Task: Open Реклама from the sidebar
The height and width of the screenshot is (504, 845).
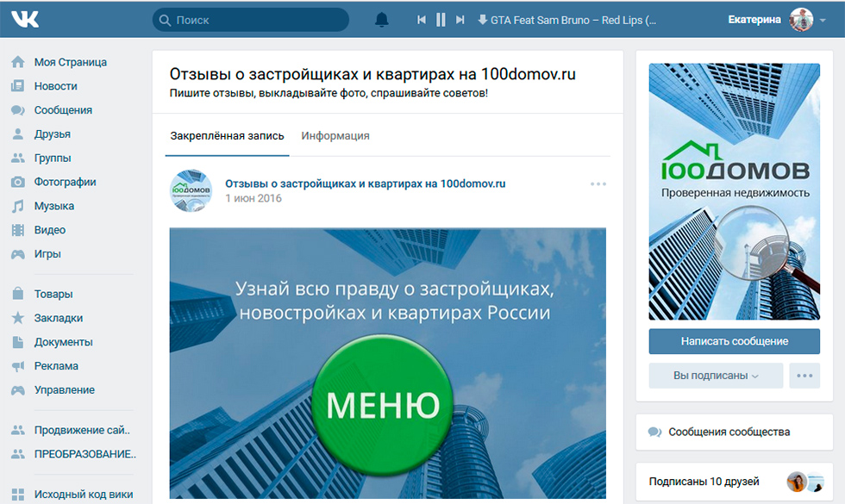Action: tap(56, 366)
